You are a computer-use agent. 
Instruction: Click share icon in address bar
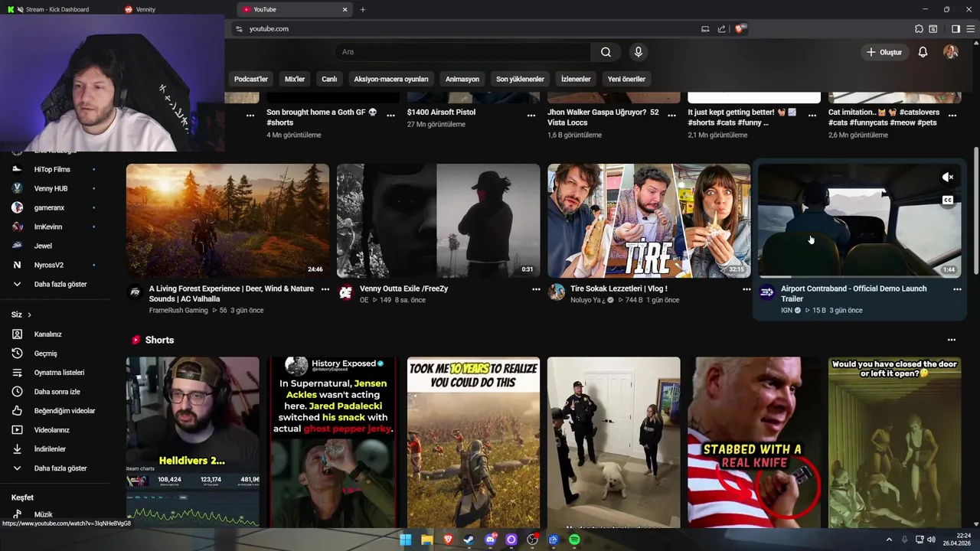(721, 29)
